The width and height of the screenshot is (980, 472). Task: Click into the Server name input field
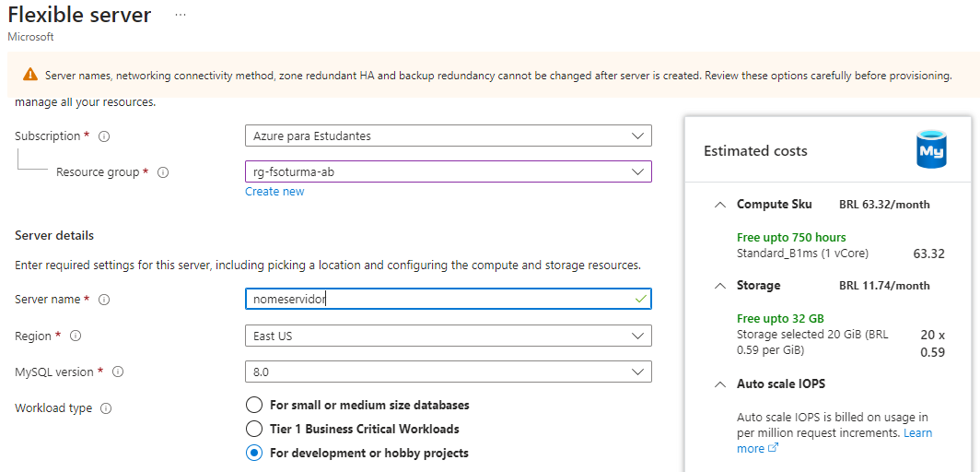pos(449,299)
